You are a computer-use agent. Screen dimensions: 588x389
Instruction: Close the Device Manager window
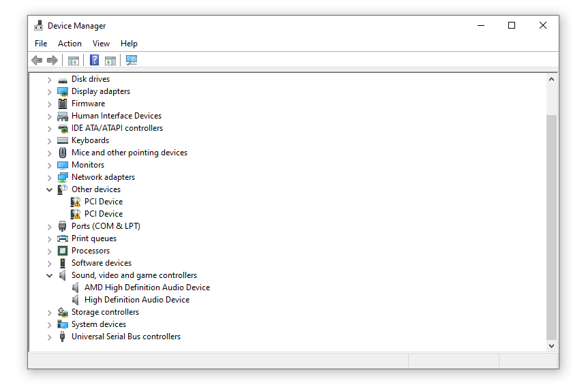[x=542, y=25]
